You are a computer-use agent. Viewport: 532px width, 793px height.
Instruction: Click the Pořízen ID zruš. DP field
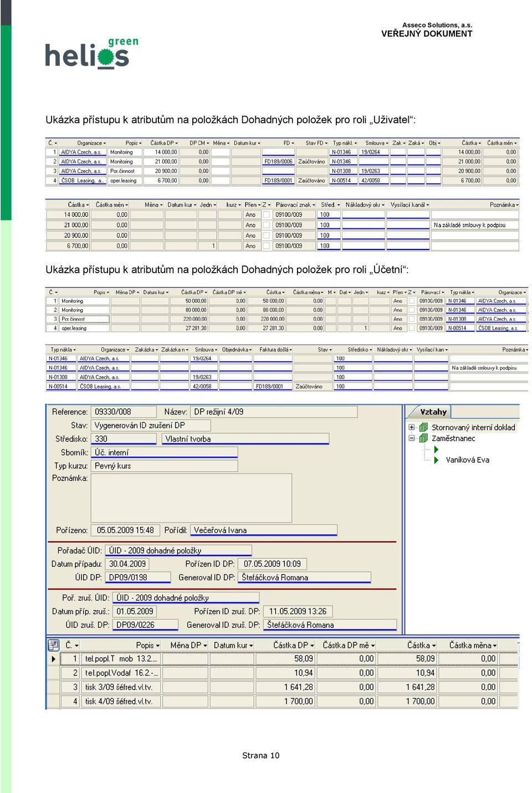[298, 611]
